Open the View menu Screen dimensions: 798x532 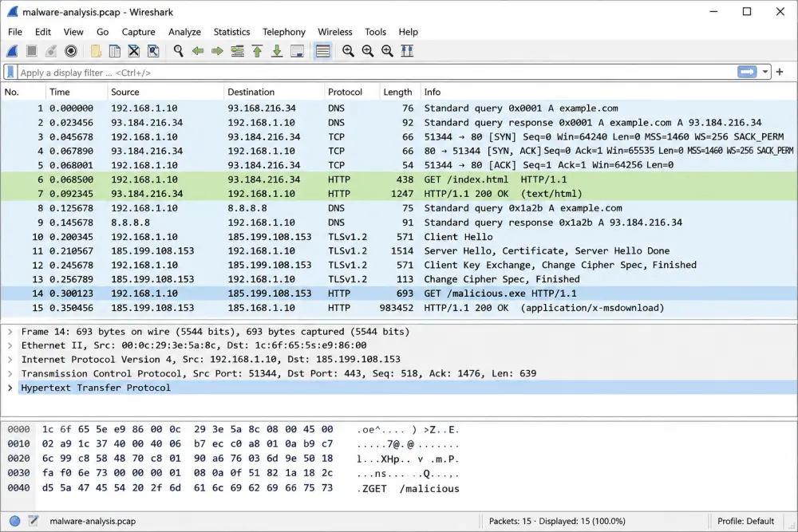tap(73, 32)
